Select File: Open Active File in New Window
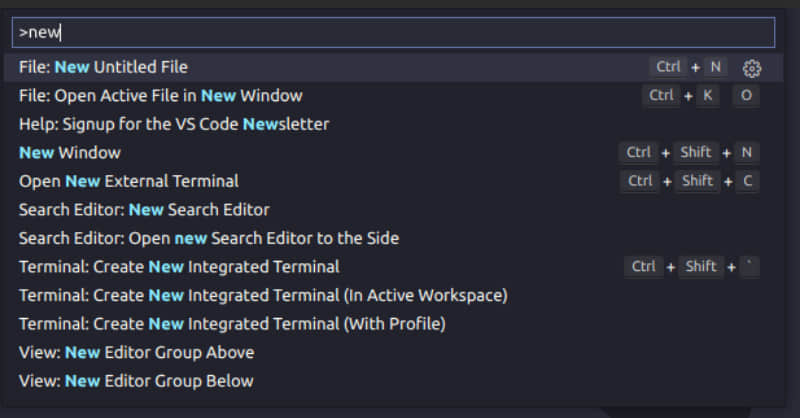Screen dimensions: 800x418 161,96
